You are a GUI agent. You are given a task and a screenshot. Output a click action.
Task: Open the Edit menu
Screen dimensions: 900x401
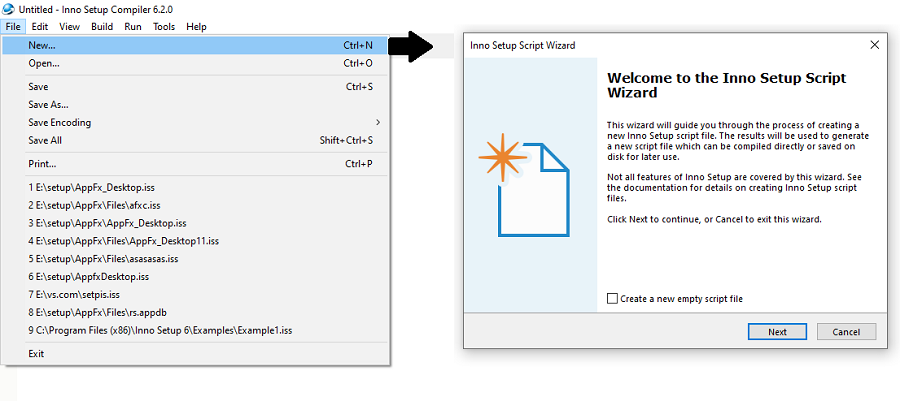(40, 26)
